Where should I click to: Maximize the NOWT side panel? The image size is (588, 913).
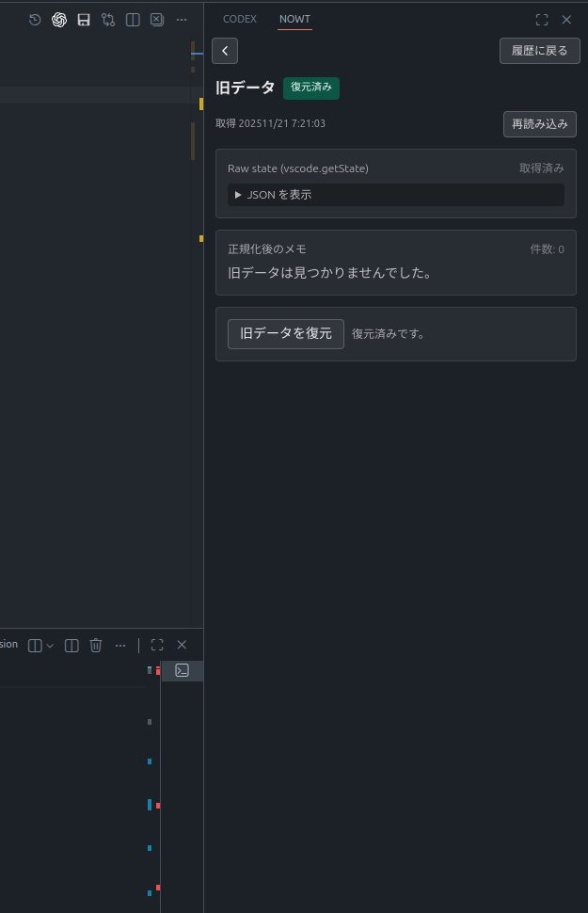(542, 20)
